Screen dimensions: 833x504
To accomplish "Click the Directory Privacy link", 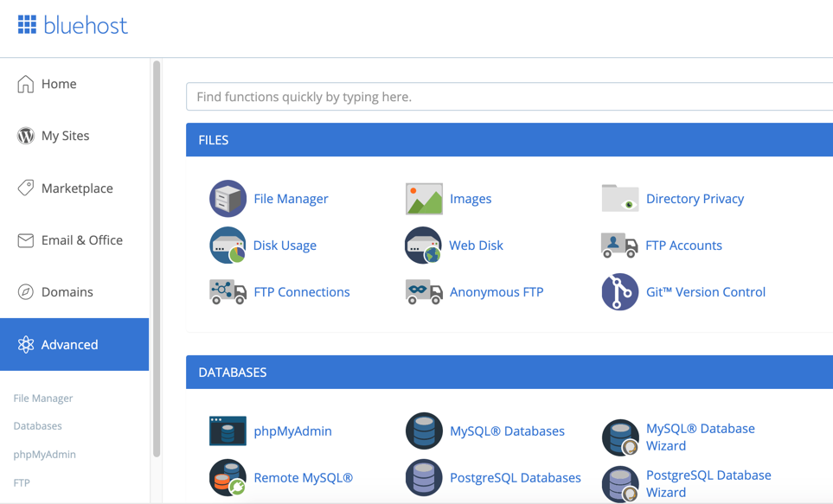I will [x=695, y=199].
